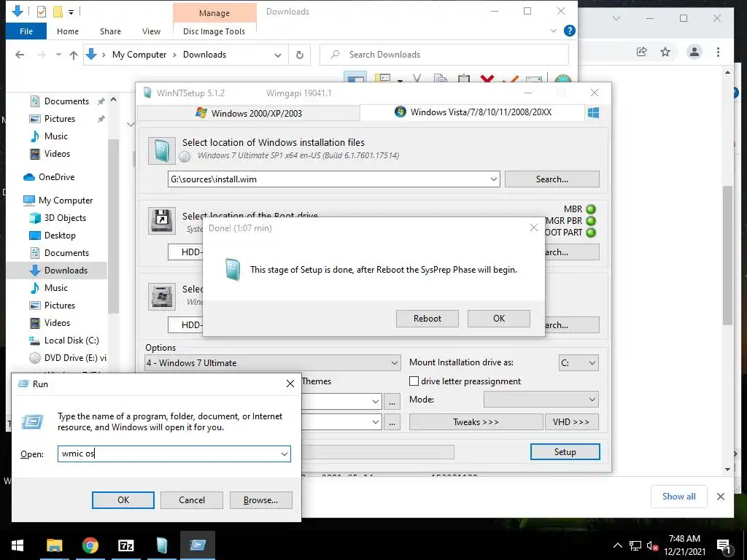Click the boot drive floppy icon
The width and height of the screenshot is (747, 560).
click(x=162, y=220)
